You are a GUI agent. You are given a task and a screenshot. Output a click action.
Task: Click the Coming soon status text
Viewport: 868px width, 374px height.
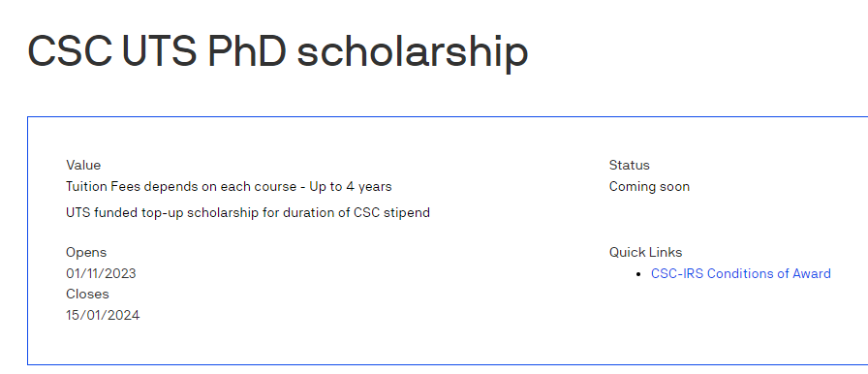tap(649, 186)
